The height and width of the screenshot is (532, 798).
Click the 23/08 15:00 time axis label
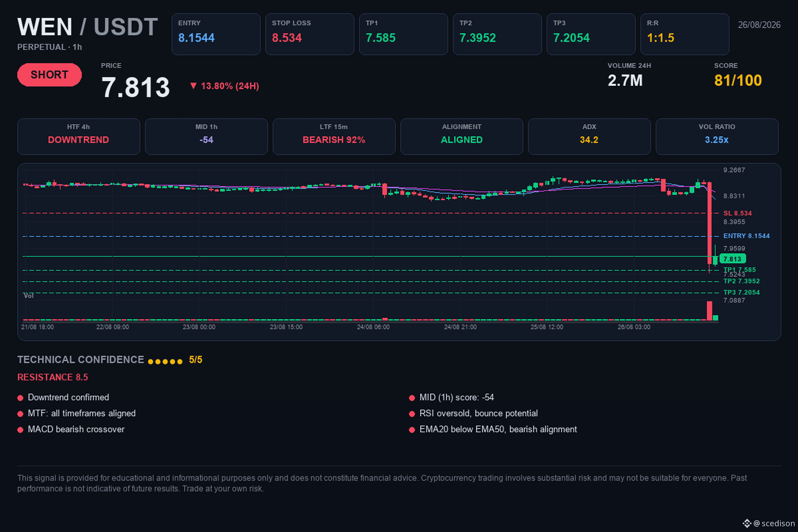pyautogui.click(x=286, y=327)
